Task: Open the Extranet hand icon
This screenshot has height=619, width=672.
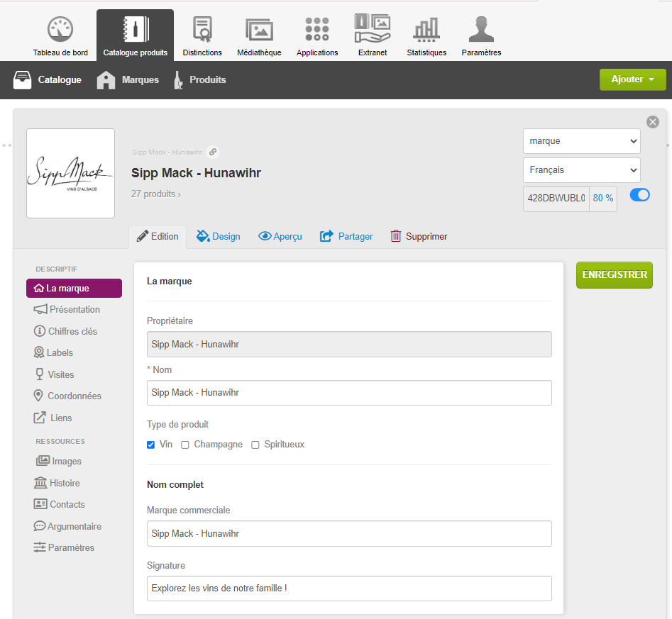Action: [373, 28]
